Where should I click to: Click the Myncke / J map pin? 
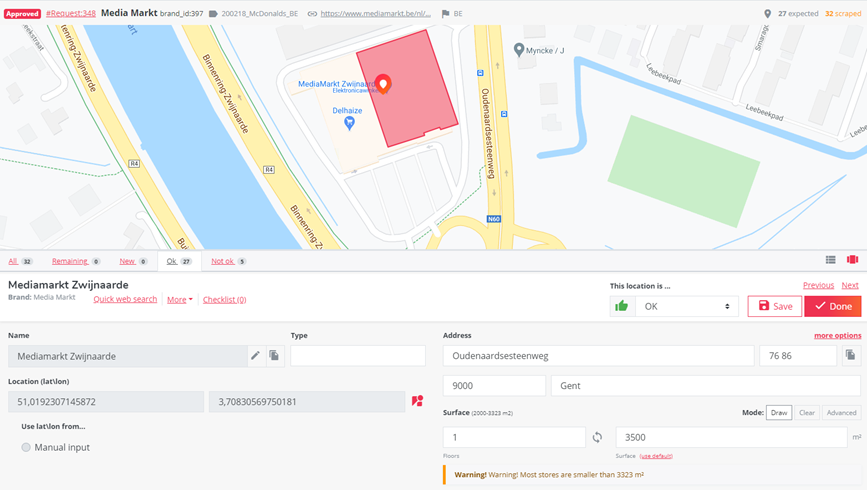(x=519, y=50)
